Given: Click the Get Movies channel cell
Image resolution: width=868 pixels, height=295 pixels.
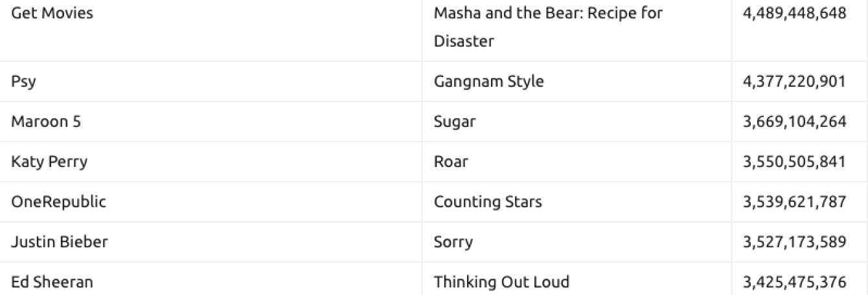Looking at the screenshot, I should click(x=52, y=14).
